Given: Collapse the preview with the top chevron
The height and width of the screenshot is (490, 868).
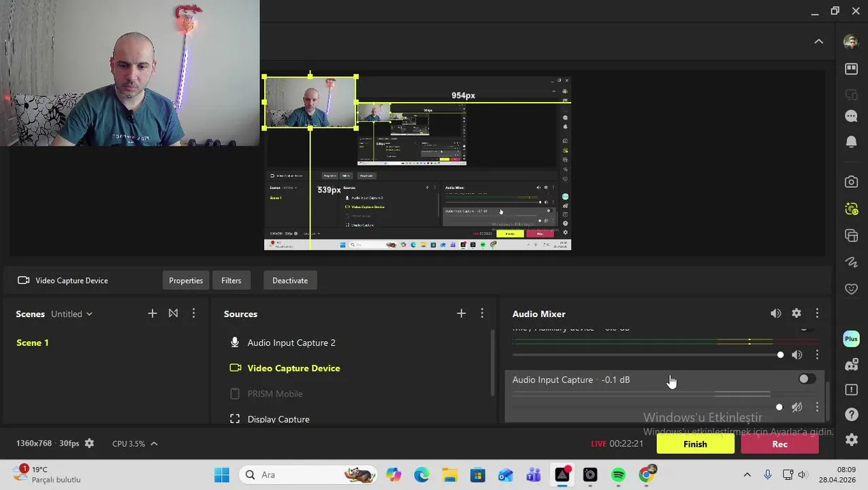Looking at the screenshot, I should tap(818, 42).
